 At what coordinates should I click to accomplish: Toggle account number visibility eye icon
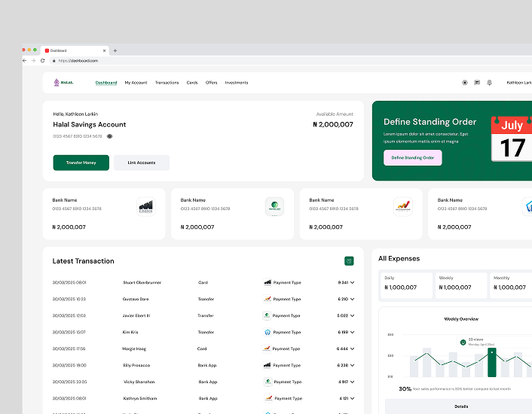click(109, 136)
